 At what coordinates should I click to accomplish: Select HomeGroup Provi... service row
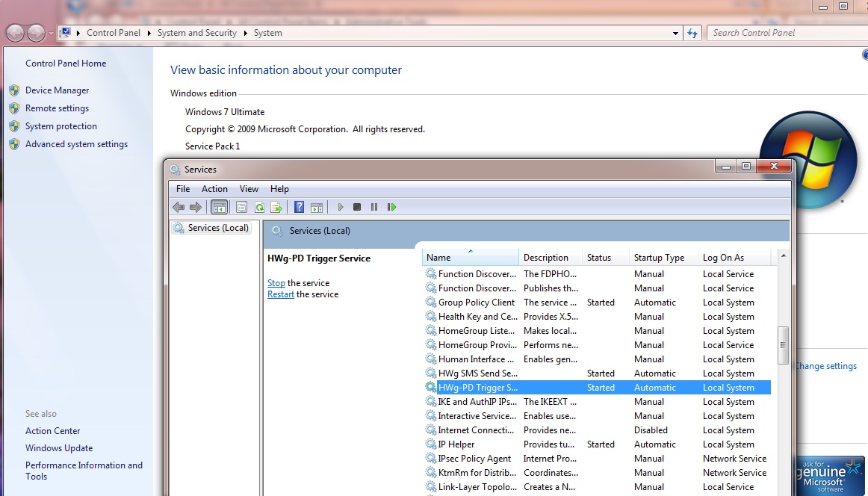point(597,345)
